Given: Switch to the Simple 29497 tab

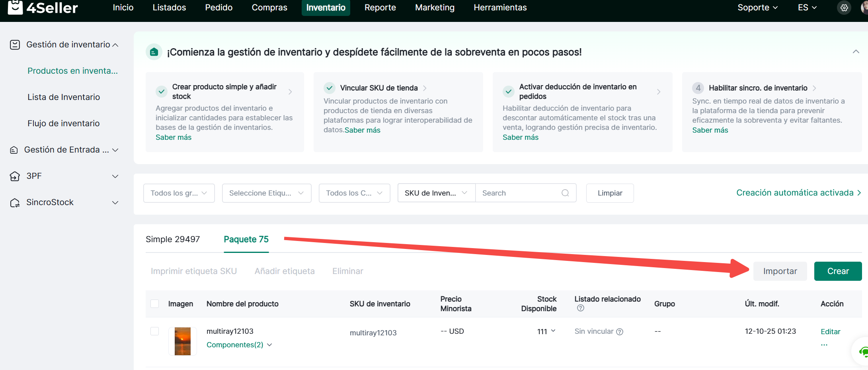Looking at the screenshot, I should [x=173, y=239].
